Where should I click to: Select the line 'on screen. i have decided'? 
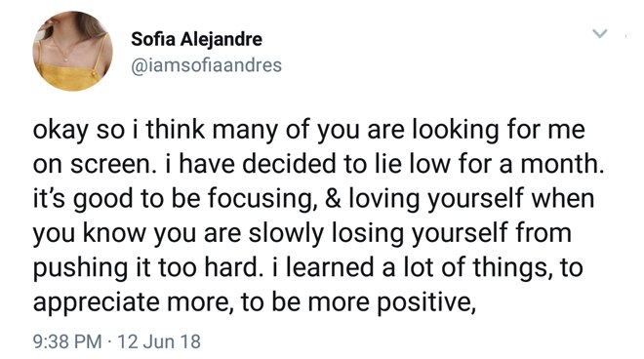point(319,164)
